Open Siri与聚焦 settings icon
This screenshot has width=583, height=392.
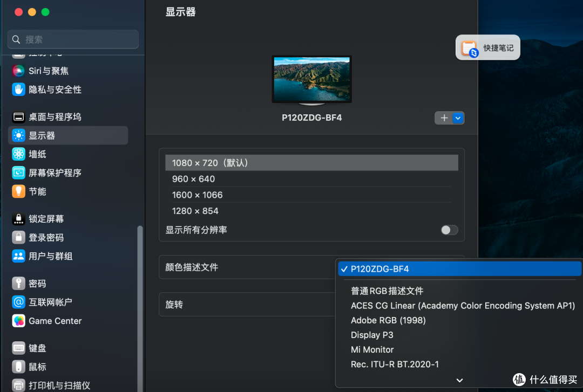point(18,71)
